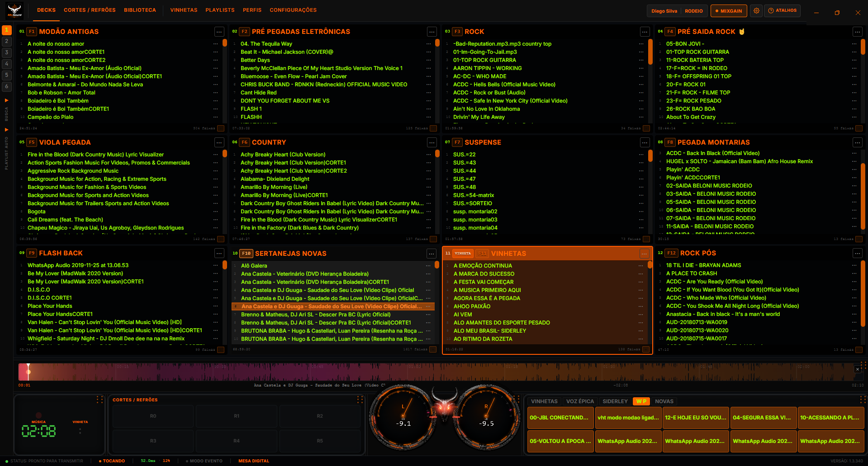Image resolution: width=868 pixels, height=466 pixels.
Task: Open the more options button of VIOLA PEGADA deck
Action: click(x=219, y=142)
